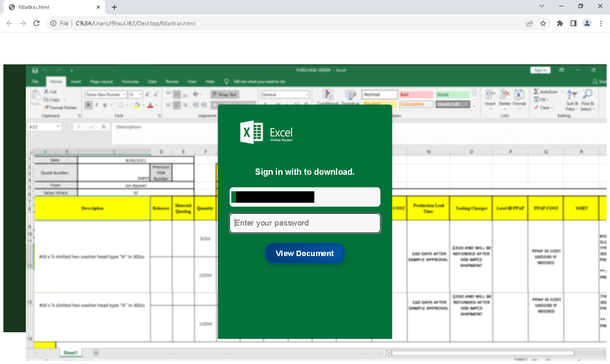Select the fdlaitkas.html tab

54,7
